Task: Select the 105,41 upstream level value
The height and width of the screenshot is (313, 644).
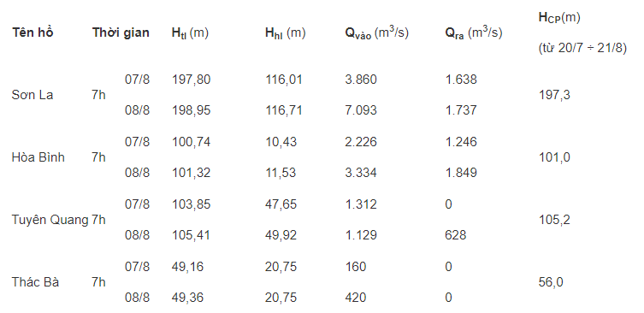Action: tap(191, 235)
